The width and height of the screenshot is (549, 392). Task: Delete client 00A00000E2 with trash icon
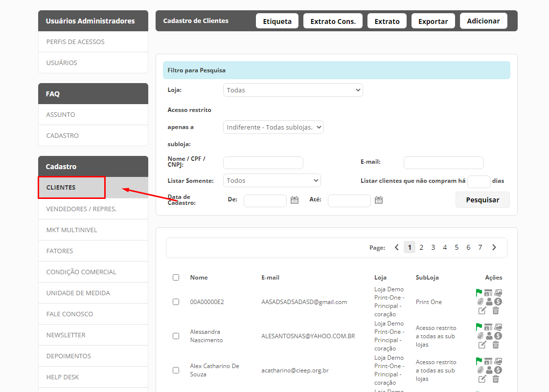click(496, 310)
